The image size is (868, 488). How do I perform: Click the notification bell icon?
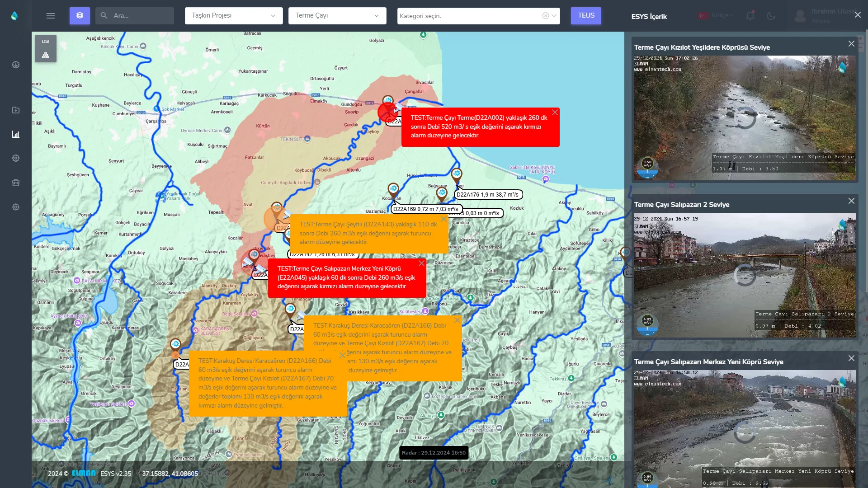750,16
